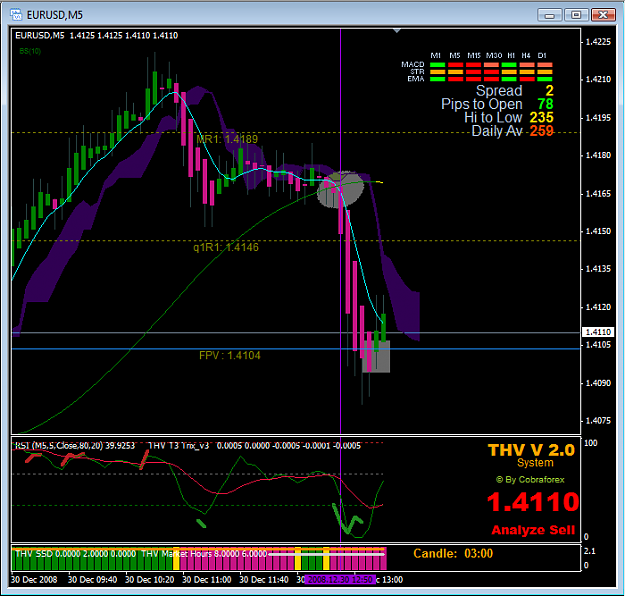
Task: Click the RSI (M5,5,Close,80,20) indicator label
Action: tap(75, 445)
